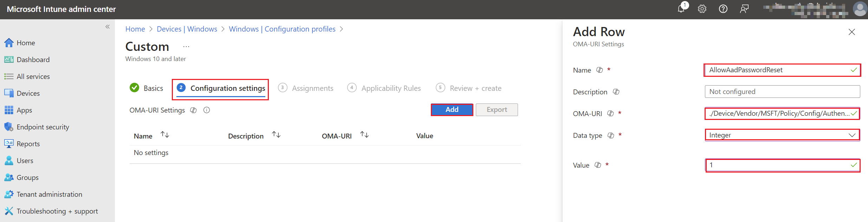Image resolution: width=868 pixels, height=222 pixels.
Task: Go to the Assignments step
Action: 306,88
